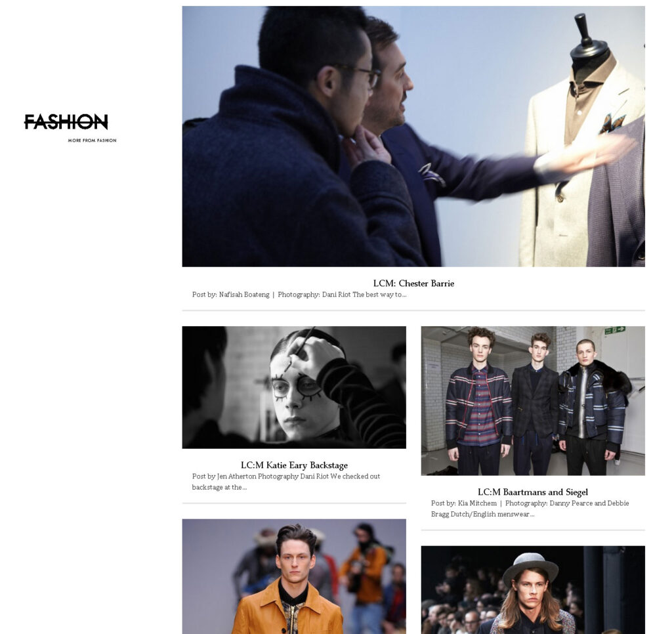Click the runway model in orange jacket photo

(x=294, y=576)
